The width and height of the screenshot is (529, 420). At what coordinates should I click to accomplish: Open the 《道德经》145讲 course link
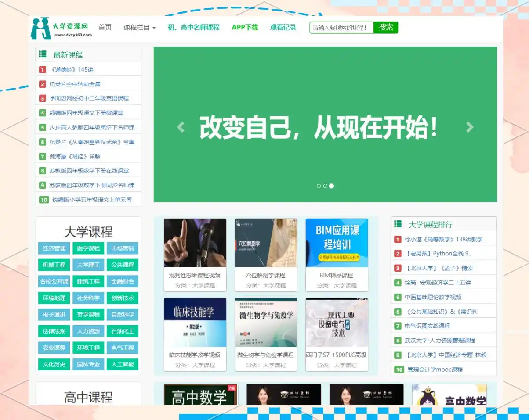click(72, 70)
